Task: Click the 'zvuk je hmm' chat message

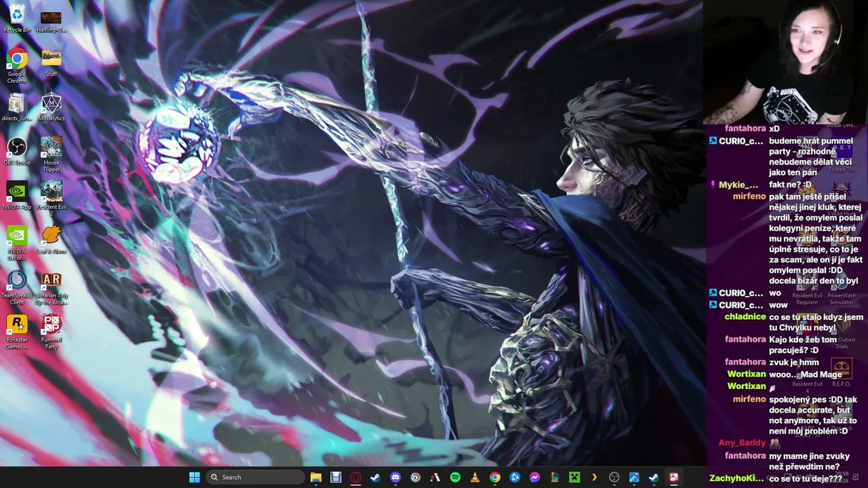Action: tap(794, 362)
